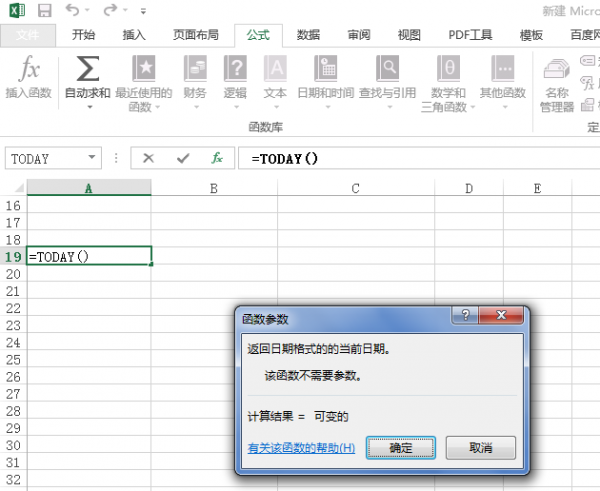The width and height of the screenshot is (600, 491).
Task: Click the formula bar containing =TODAY()
Action: click(419, 158)
